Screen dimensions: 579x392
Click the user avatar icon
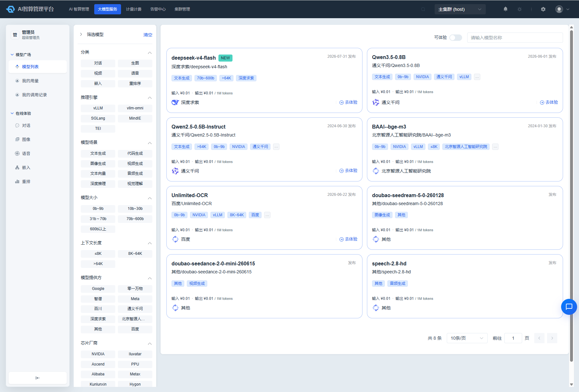(559, 9)
